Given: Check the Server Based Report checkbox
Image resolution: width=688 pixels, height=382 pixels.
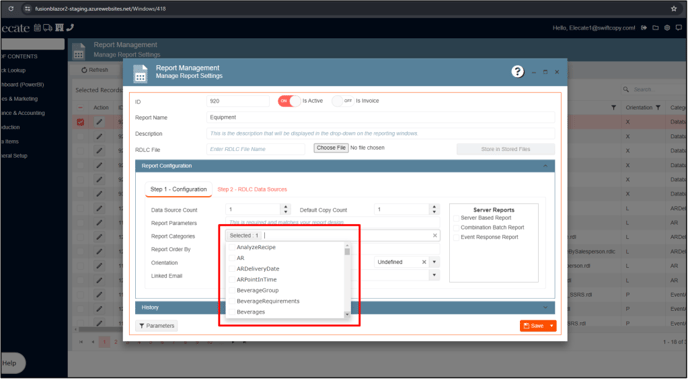Looking at the screenshot, I should [456, 218].
